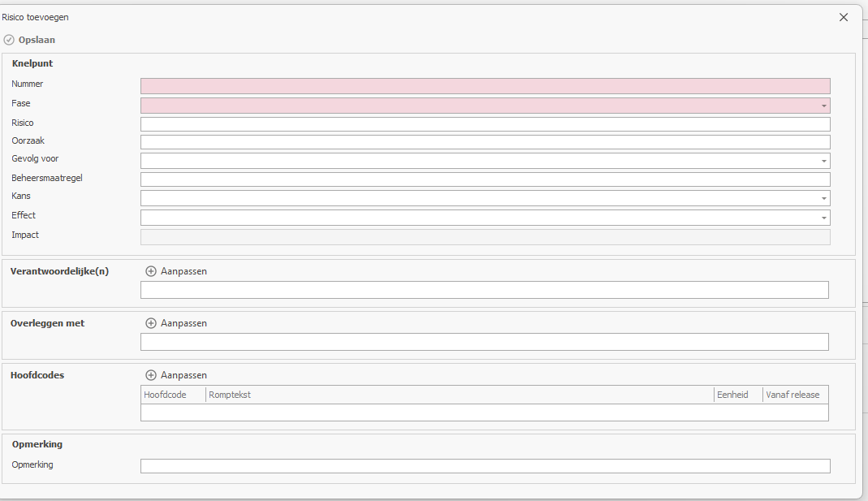Click the plus icon in Hoofdcodes section
This screenshot has height=501, width=868.
pos(150,375)
